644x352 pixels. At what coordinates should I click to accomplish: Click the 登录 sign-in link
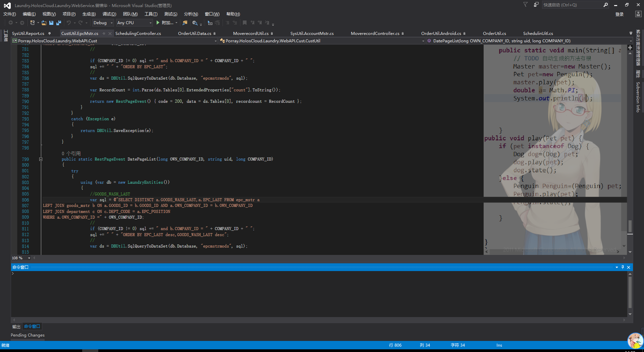pos(620,14)
